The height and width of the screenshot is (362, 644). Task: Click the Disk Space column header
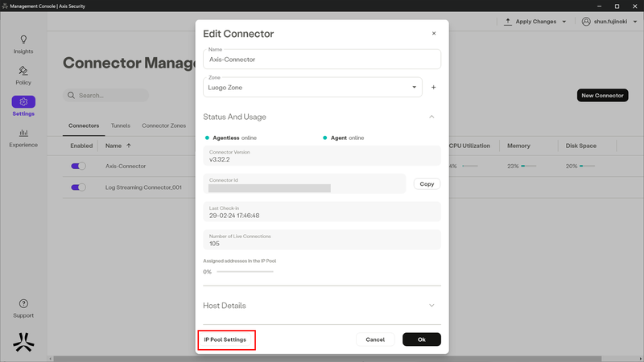click(x=580, y=146)
